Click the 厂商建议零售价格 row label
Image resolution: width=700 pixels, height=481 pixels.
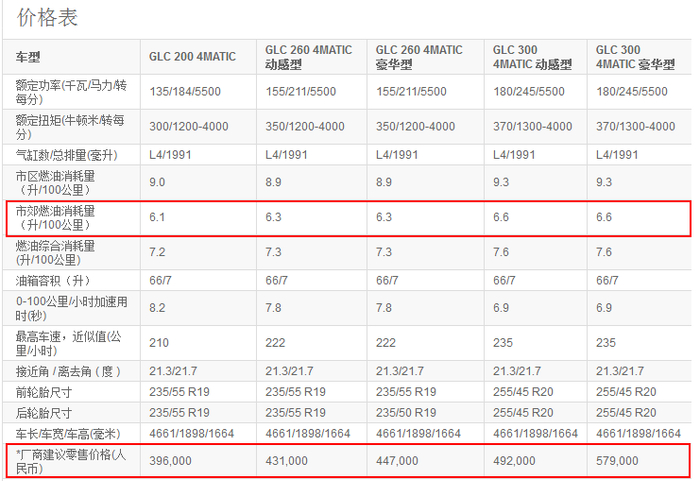71,462
